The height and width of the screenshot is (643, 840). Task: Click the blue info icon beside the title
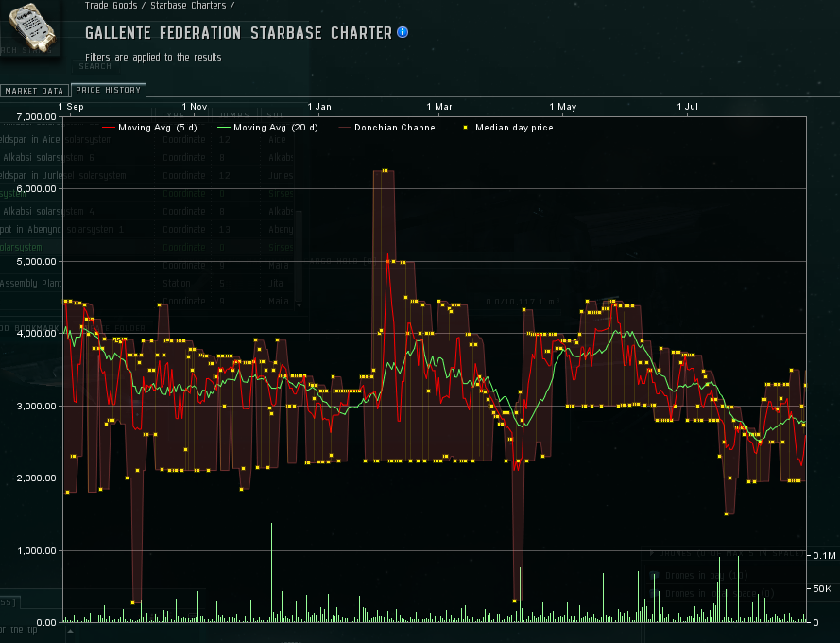403,32
